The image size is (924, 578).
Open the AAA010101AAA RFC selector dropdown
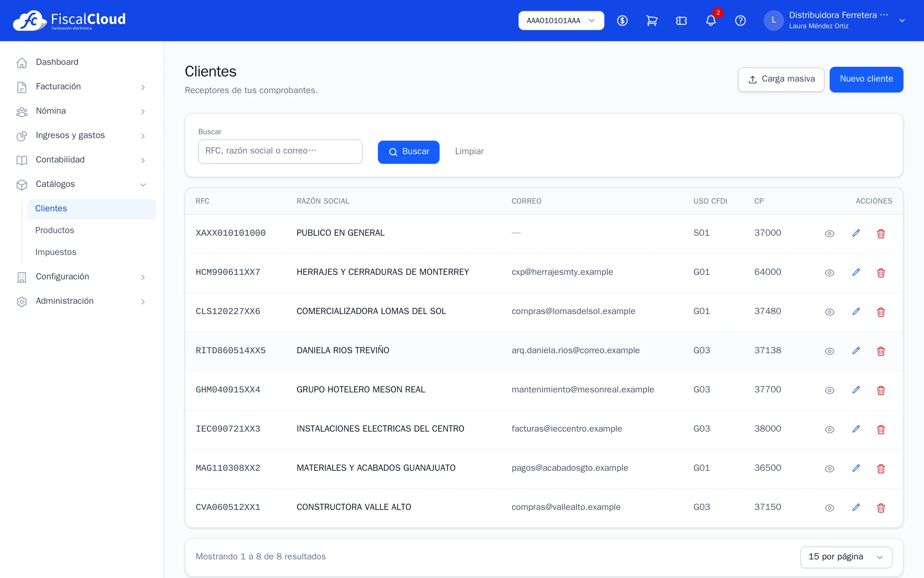tap(561, 21)
